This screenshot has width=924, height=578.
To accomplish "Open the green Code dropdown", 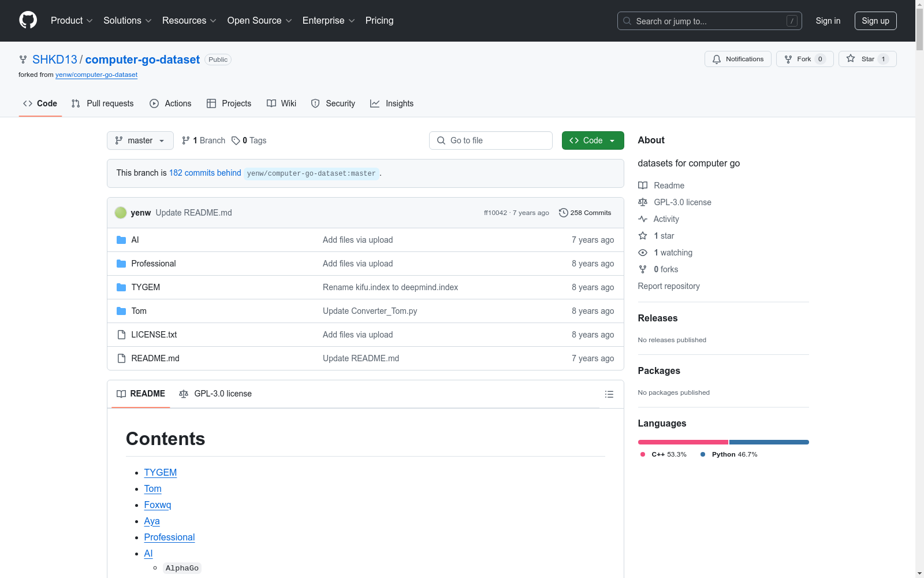I will click(593, 140).
